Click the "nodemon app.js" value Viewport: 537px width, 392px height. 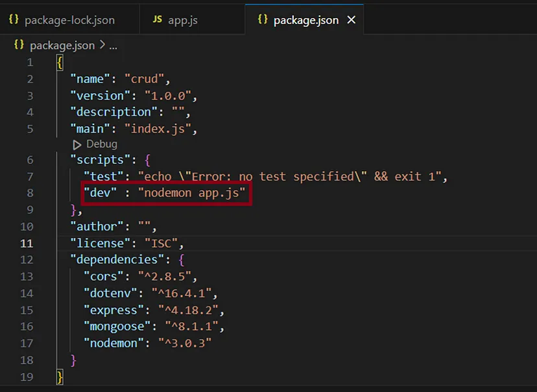[x=191, y=193]
